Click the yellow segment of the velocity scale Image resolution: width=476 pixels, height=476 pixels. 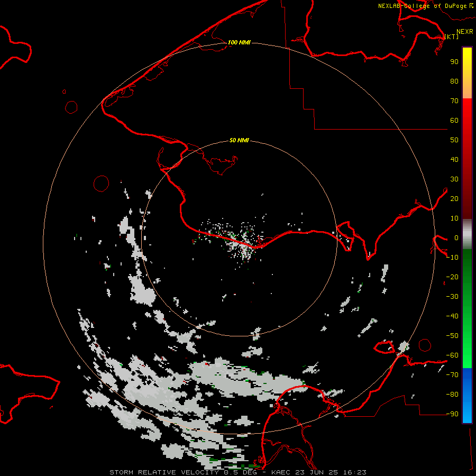pos(467,73)
